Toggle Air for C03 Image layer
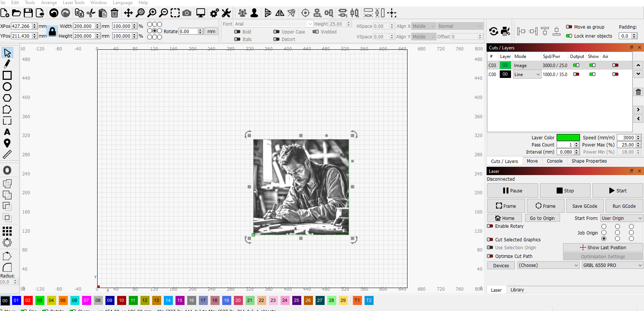This screenshot has width=644, height=311. point(615,65)
